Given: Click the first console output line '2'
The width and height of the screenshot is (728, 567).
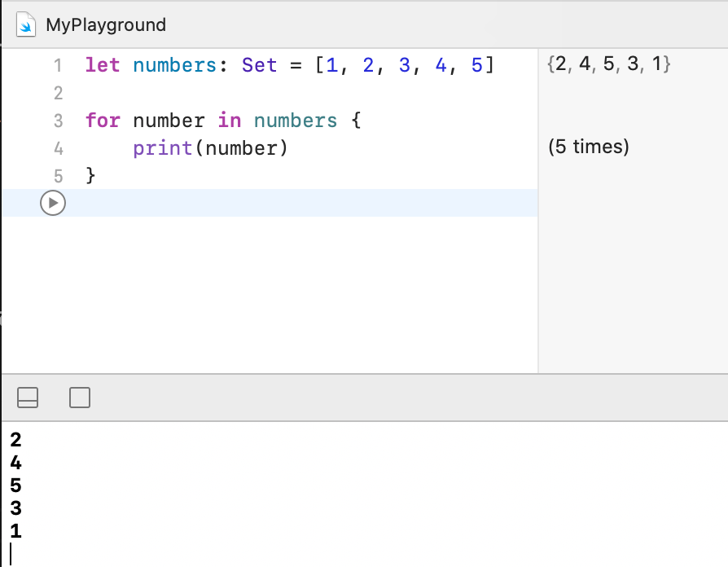Looking at the screenshot, I should pyautogui.click(x=15, y=441).
